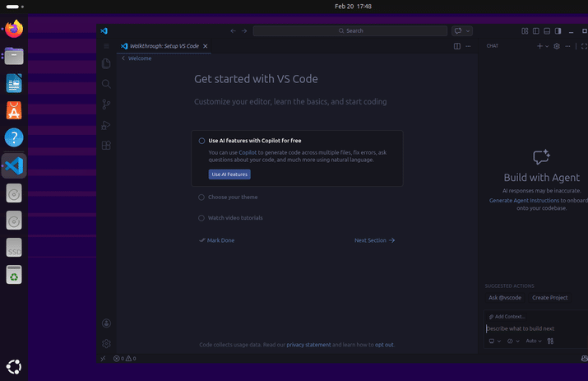This screenshot has height=381, width=588.
Task: Show errors and warnings count in status bar
Action: tap(125, 359)
